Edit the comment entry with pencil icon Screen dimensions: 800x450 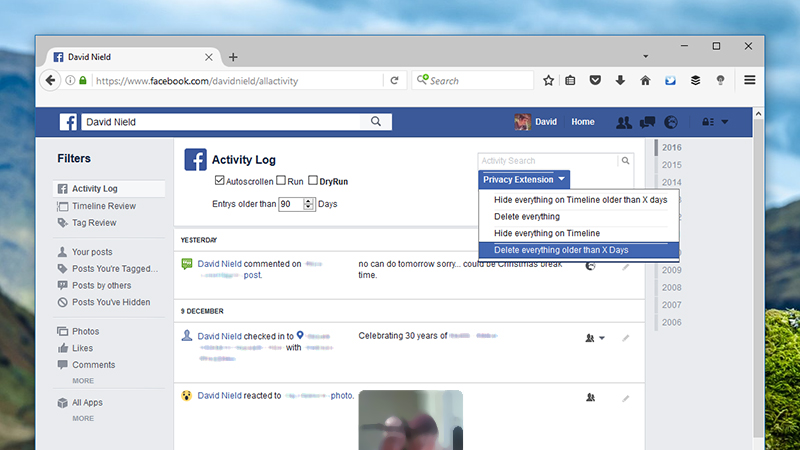[626, 267]
